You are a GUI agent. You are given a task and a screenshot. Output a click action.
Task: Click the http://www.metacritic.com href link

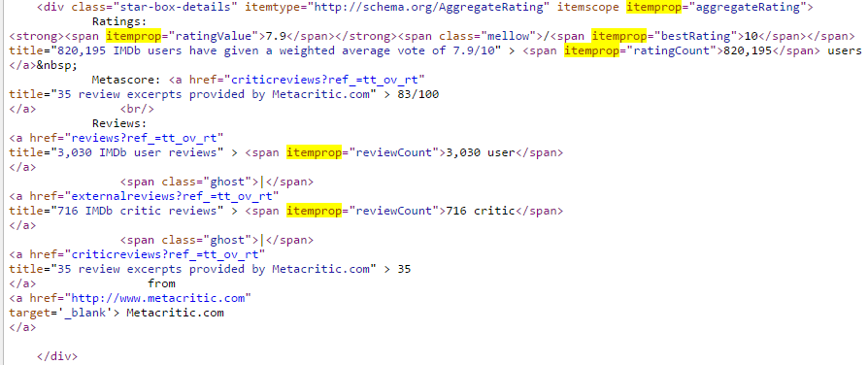coord(158,298)
